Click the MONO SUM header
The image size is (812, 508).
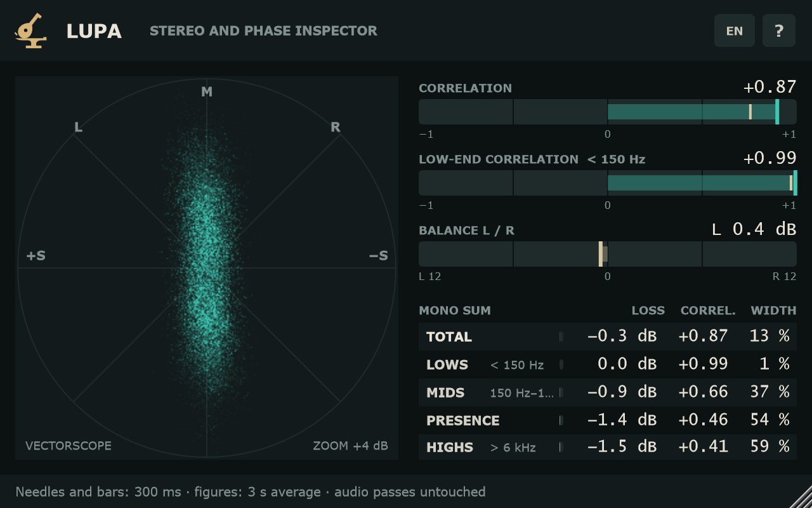coord(455,311)
